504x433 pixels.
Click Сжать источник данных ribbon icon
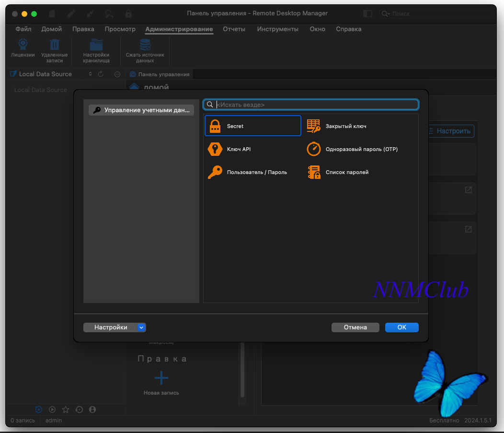coord(145,51)
